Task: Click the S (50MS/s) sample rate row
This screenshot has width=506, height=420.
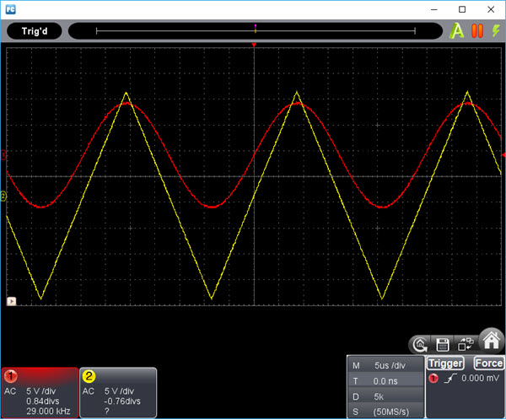Action: pos(386,412)
